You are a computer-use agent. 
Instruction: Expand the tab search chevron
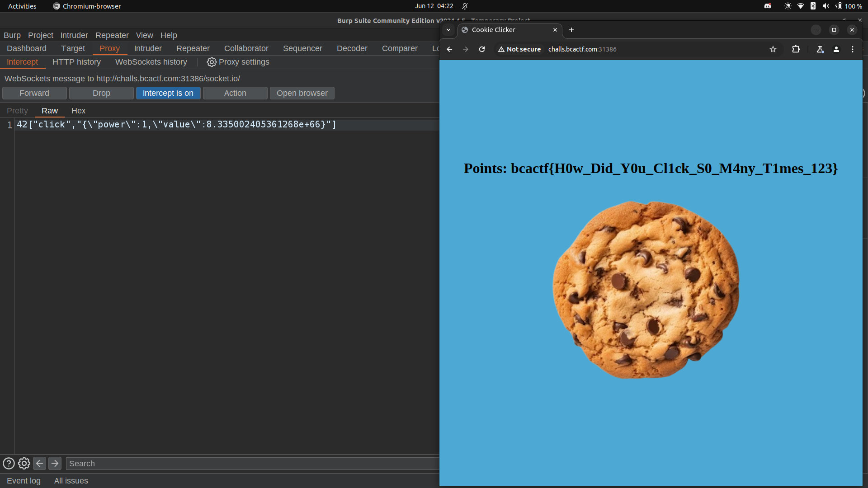448,30
